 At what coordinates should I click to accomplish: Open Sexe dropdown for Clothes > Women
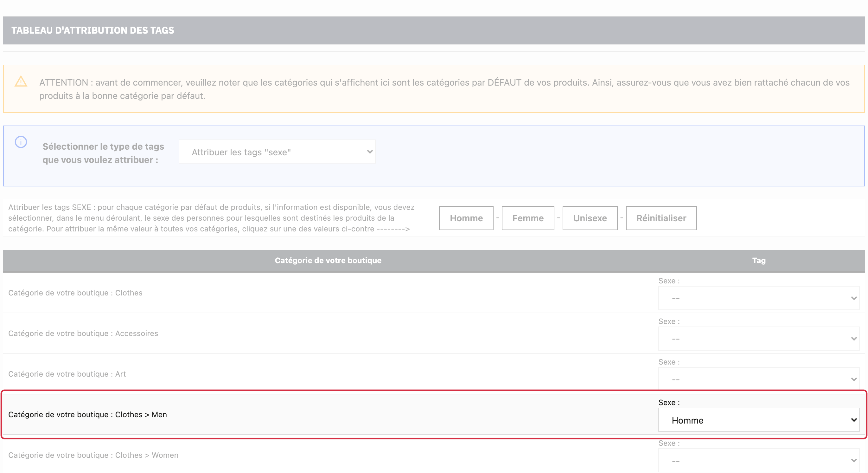tap(759, 461)
